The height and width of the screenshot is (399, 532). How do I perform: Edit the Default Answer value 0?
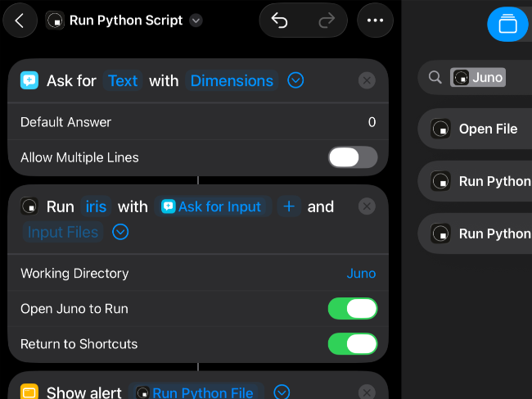pyautogui.click(x=372, y=122)
